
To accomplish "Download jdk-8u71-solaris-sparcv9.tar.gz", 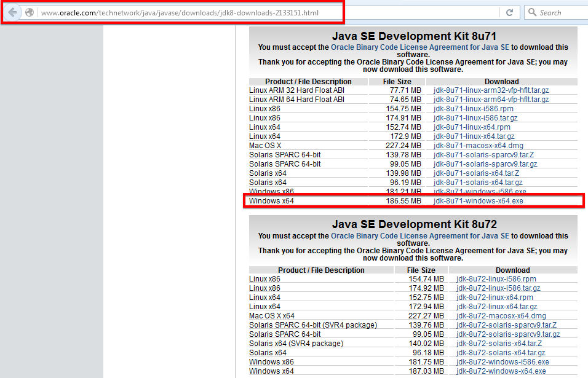I will [485, 164].
